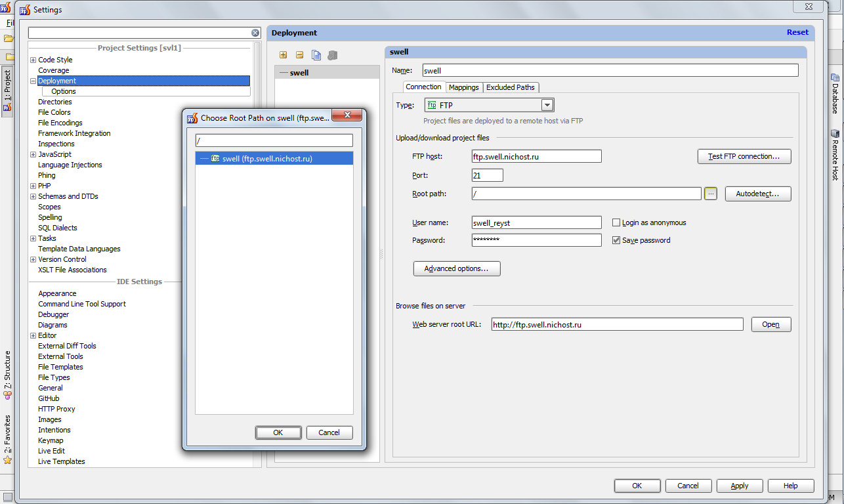The height and width of the screenshot is (504, 844).
Task: Open the Excluded Paths tab
Action: (511, 87)
